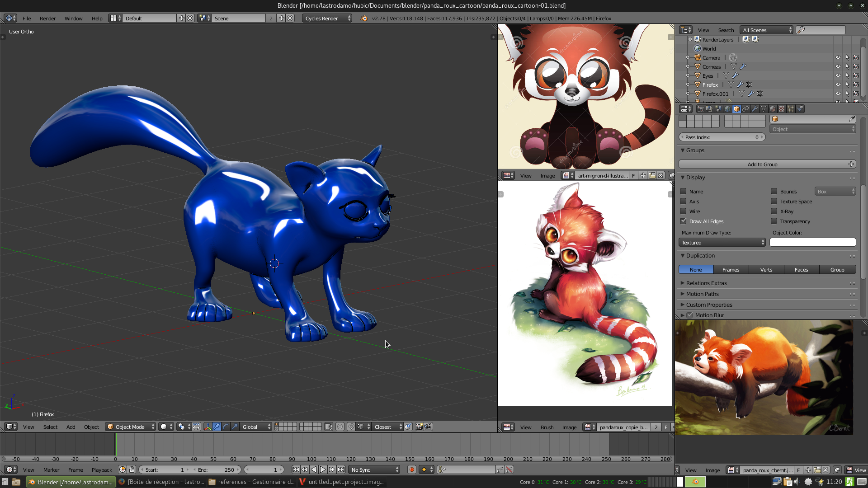Jump to the first frame
This screenshot has width=868, height=488.
[x=296, y=469]
